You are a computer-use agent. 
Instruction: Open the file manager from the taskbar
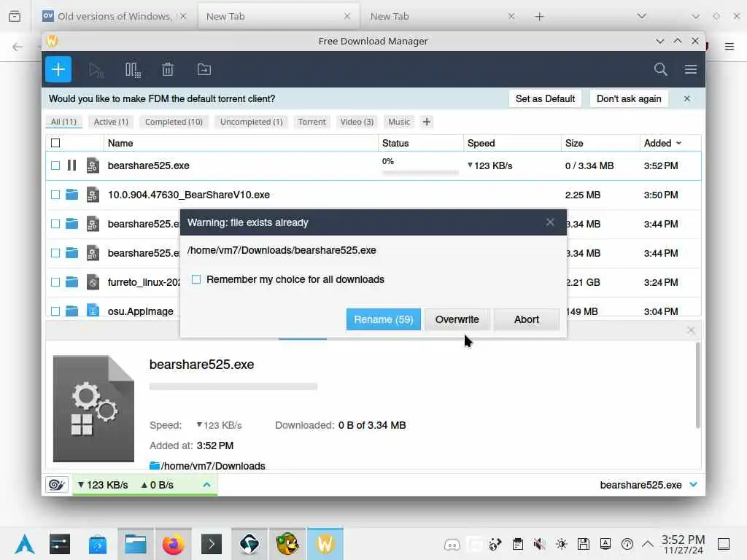136,544
